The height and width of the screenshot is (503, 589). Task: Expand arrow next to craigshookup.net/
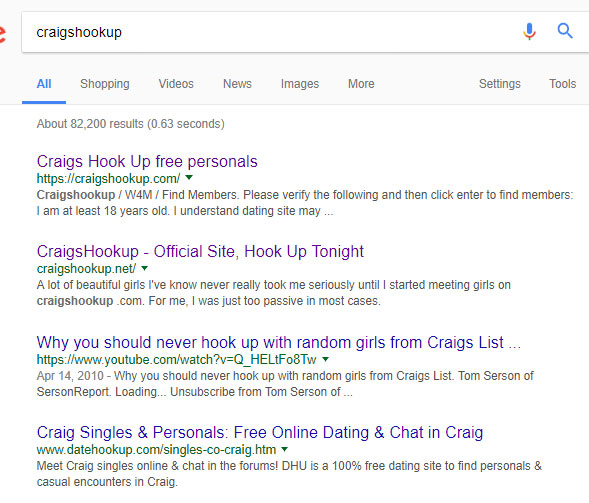click(145, 268)
